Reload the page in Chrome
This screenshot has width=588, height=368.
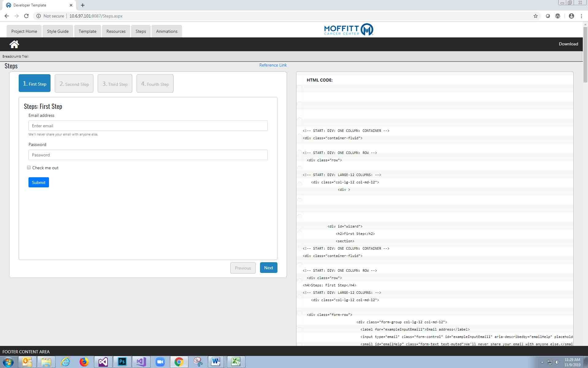(26, 16)
